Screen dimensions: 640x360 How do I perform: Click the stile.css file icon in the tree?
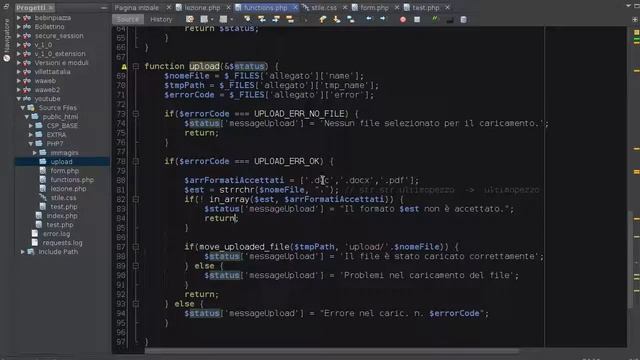click(43, 198)
